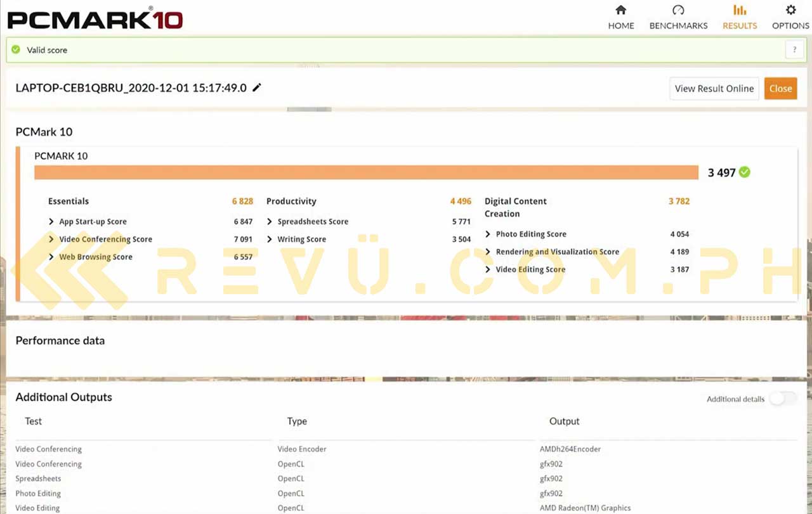Click the Essentials score 6 828

(242, 202)
